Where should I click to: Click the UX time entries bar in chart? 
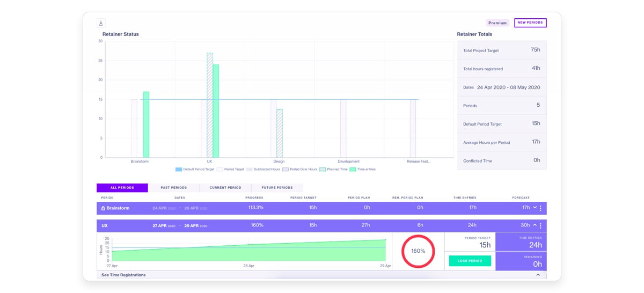(216, 111)
